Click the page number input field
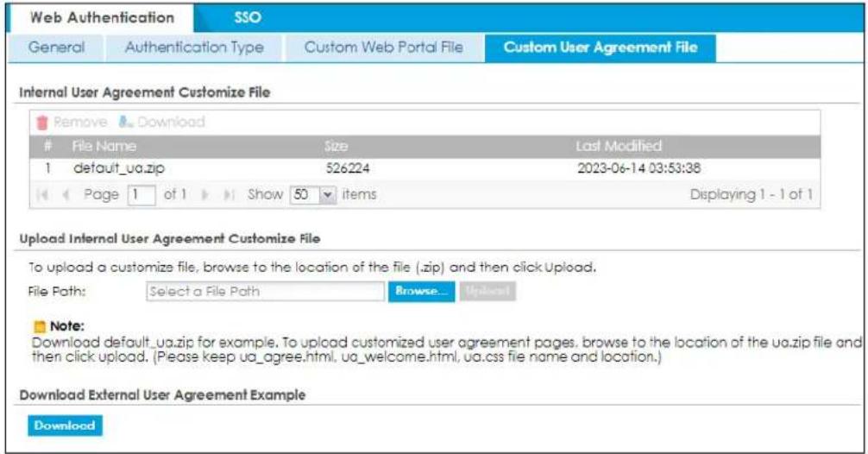 click(x=142, y=195)
